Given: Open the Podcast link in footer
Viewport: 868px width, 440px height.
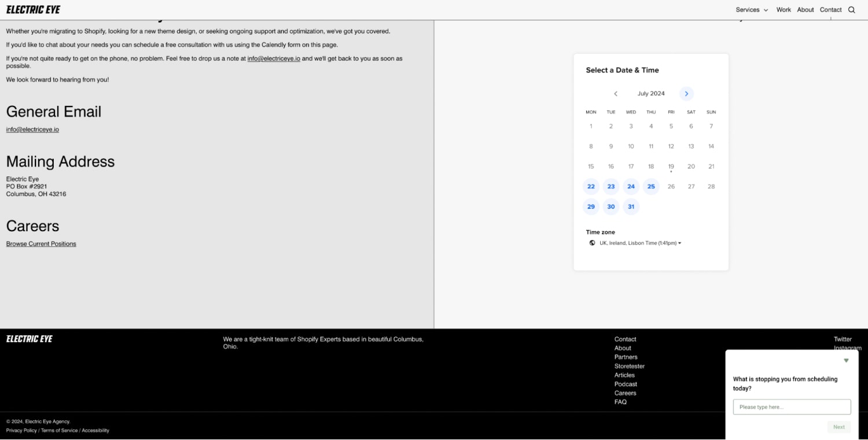Looking at the screenshot, I should coord(626,384).
